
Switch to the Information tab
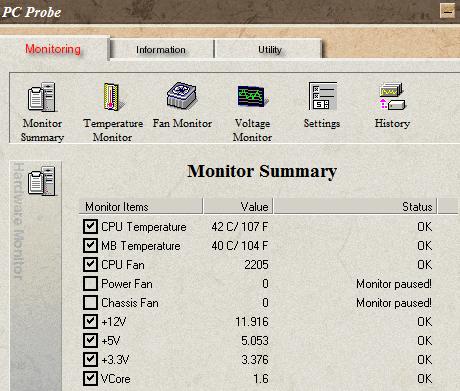(x=161, y=50)
